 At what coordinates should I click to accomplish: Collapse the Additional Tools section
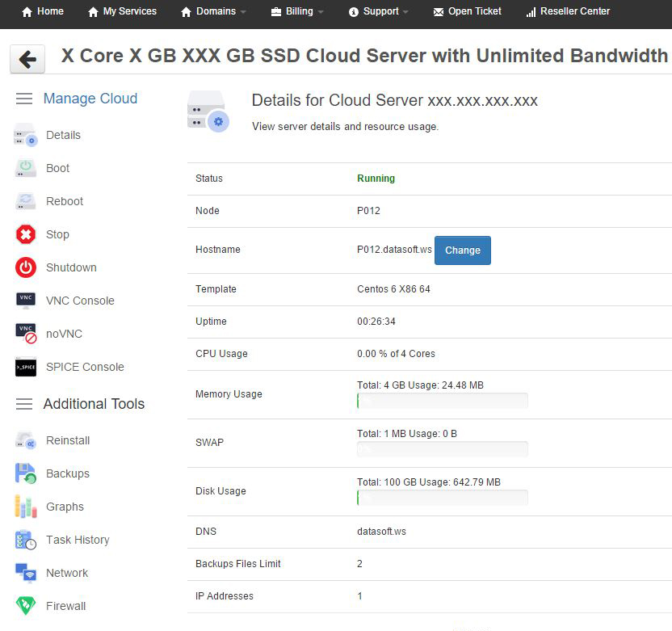24,404
